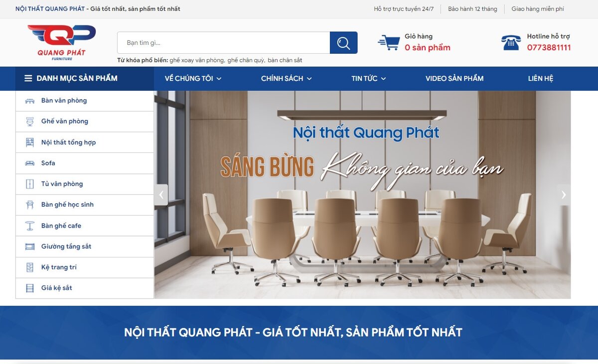Click the Quang Phát Furniture logo
The image size is (598, 364).
click(x=61, y=43)
